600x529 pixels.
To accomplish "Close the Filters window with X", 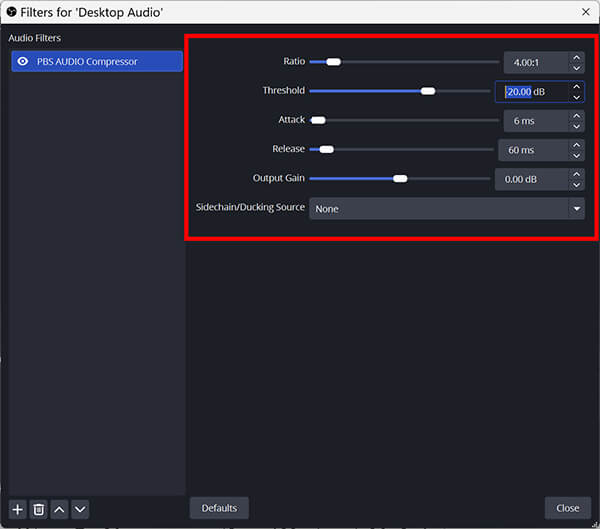I will pyautogui.click(x=585, y=12).
